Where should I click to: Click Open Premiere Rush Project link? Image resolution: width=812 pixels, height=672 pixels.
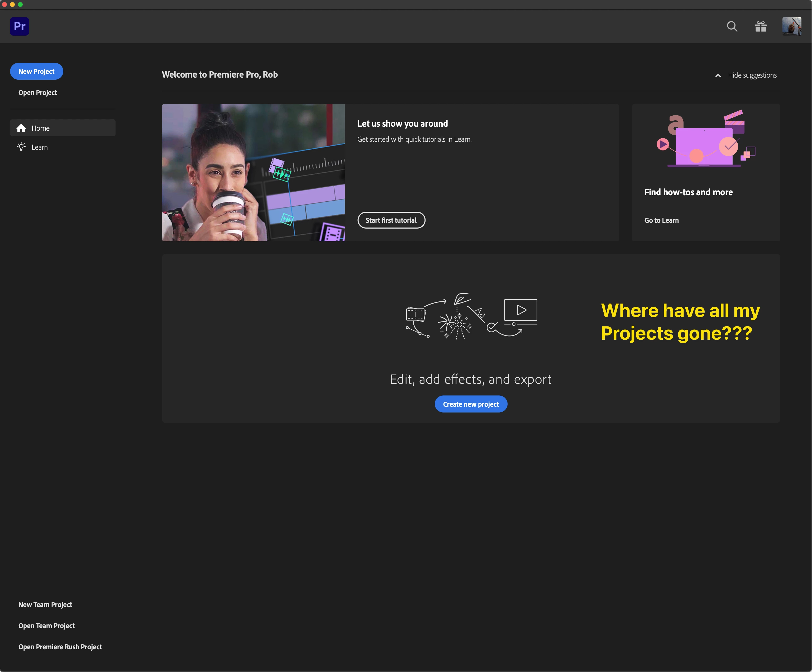coord(60,647)
